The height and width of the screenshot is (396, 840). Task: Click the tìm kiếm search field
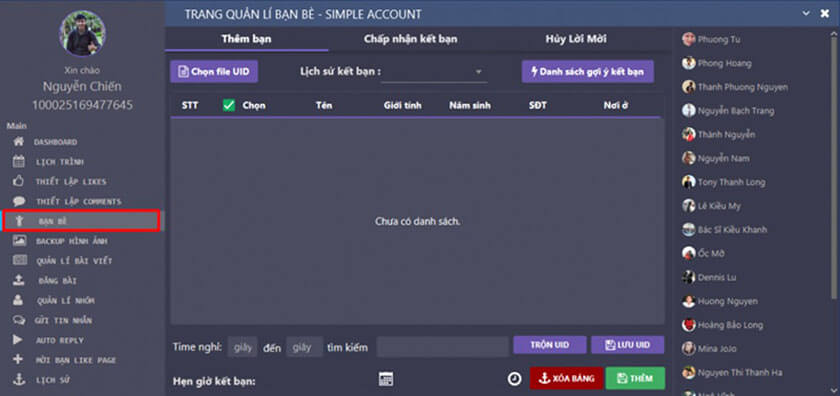click(442, 347)
